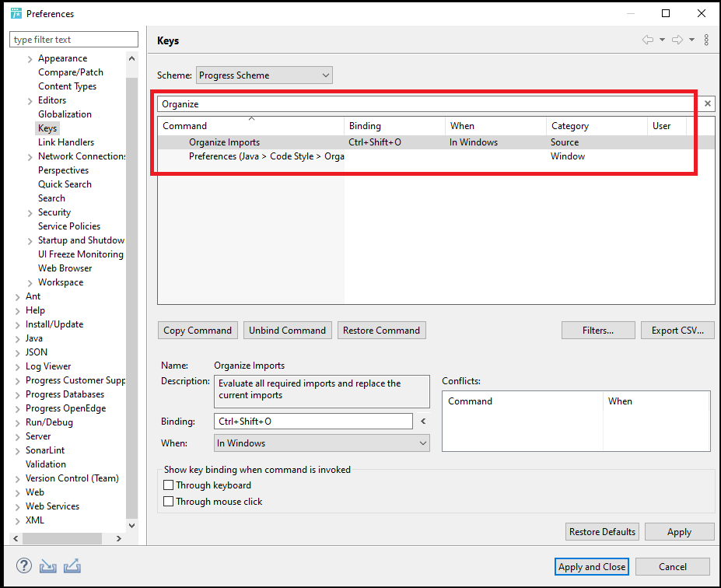Image resolution: width=721 pixels, height=588 pixels.
Task: Enable the Through mouse click checkbox
Action: tap(168, 501)
